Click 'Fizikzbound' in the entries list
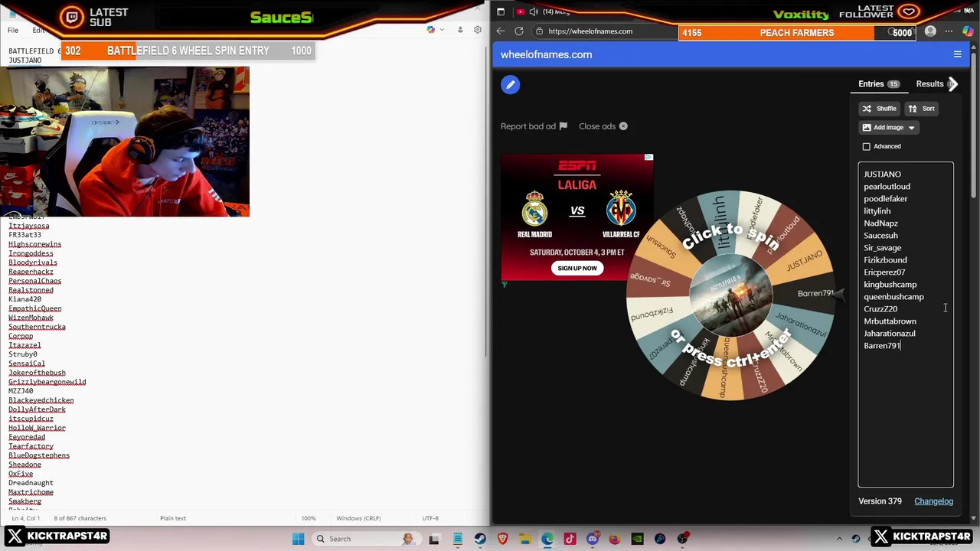The height and width of the screenshot is (551, 980). click(x=885, y=260)
